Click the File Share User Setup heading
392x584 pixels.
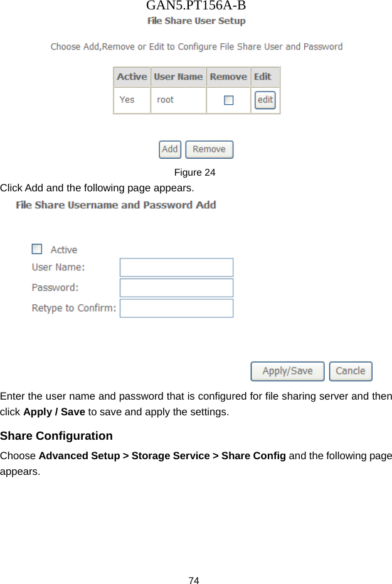pyautogui.click(x=196, y=21)
